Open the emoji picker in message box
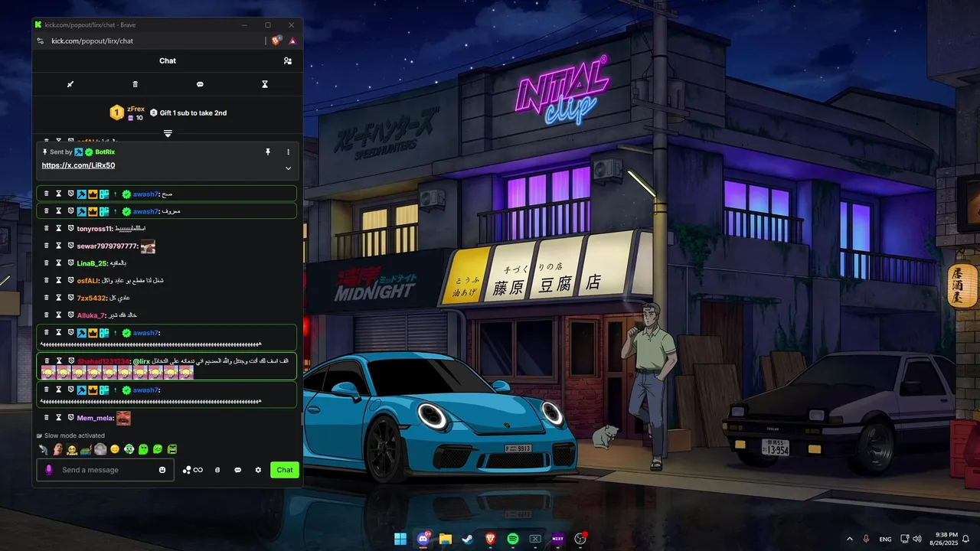Image resolution: width=980 pixels, height=551 pixels. pos(162,470)
